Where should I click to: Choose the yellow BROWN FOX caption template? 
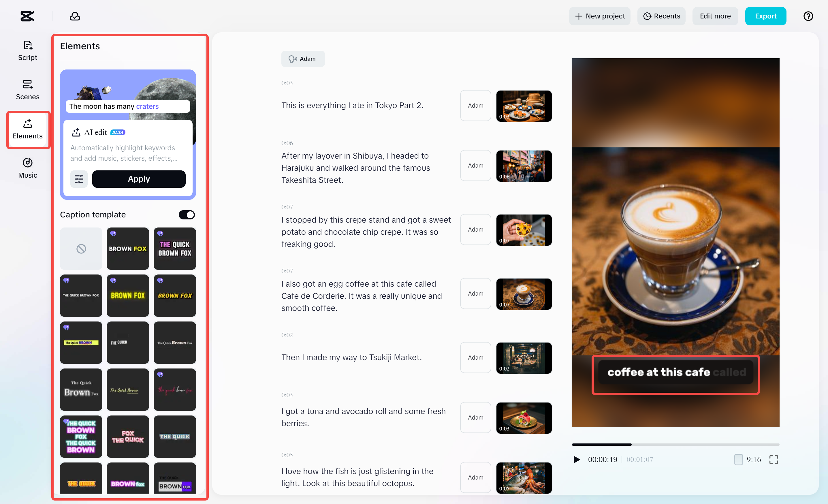click(x=128, y=296)
